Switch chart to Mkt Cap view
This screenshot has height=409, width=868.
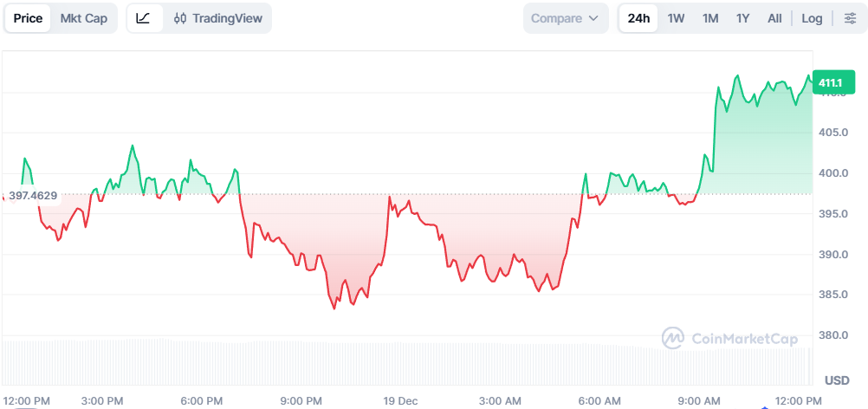(83, 18)
